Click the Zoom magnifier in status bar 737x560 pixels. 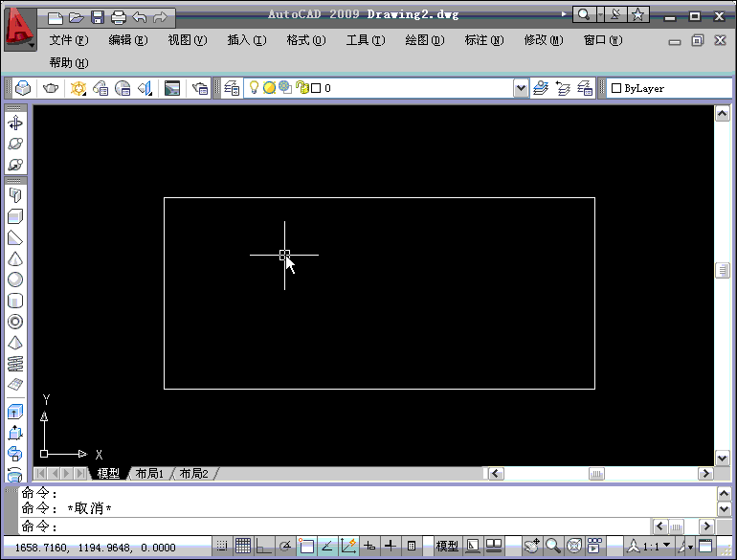tap(553, 546)
